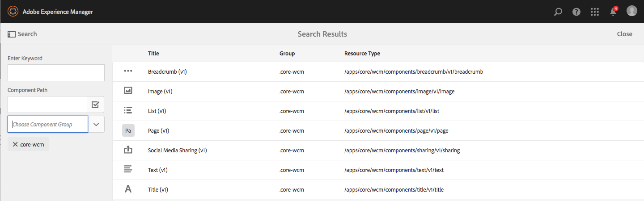Click the Social Media Sharing share icon
Screen dimensions: 644x201
coord(128,150)
